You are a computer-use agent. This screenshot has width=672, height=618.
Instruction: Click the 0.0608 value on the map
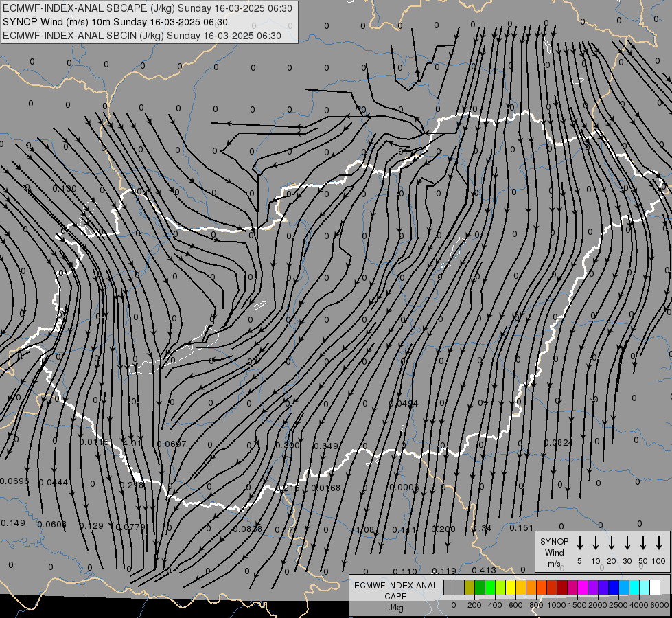[x=52, y=525]
